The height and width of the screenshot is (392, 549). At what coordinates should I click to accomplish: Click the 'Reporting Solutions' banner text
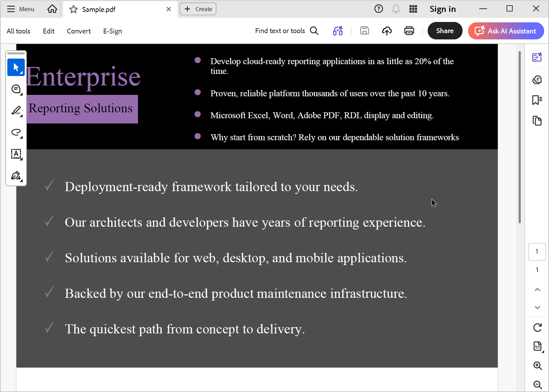click(81, 108)
